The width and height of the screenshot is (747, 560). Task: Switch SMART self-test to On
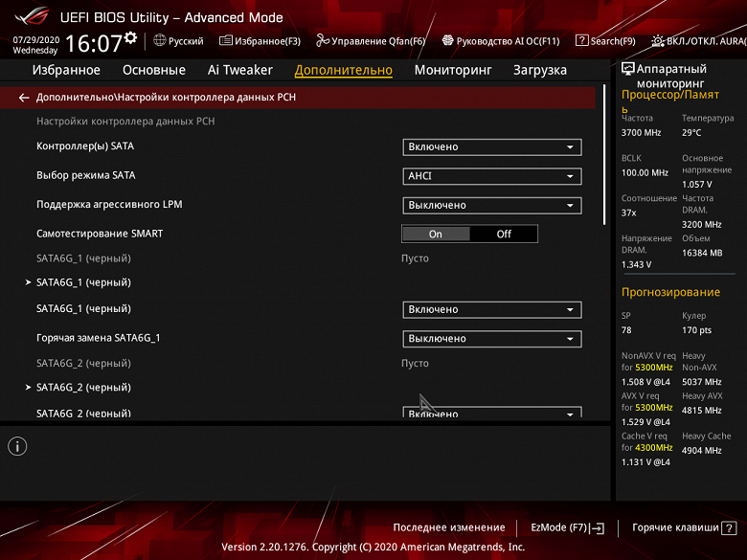(436, 234)
